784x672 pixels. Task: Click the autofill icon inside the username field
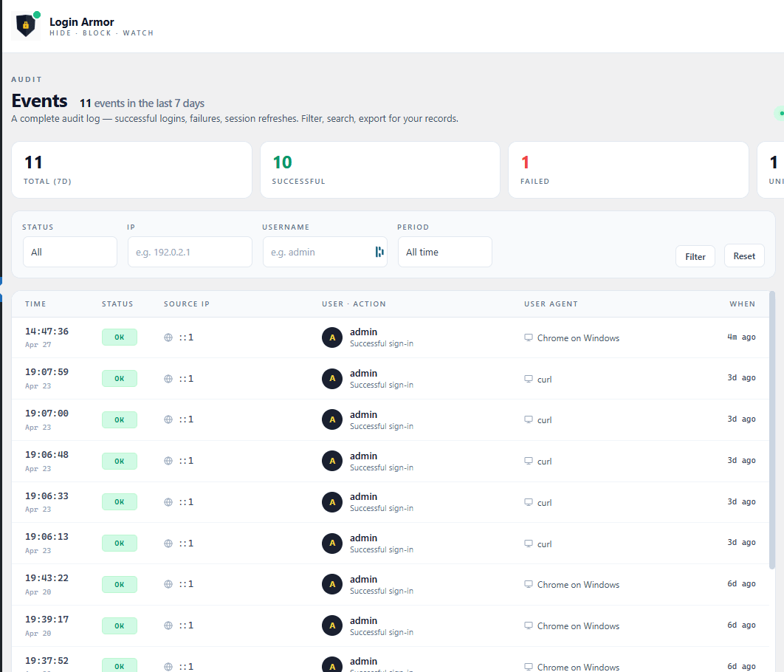coord(379,252)
